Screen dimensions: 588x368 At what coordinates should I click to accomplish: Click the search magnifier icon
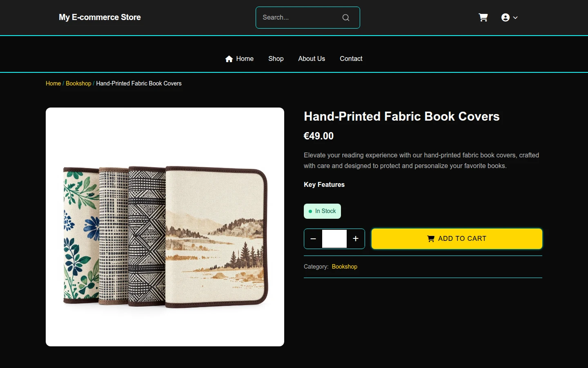346,18
